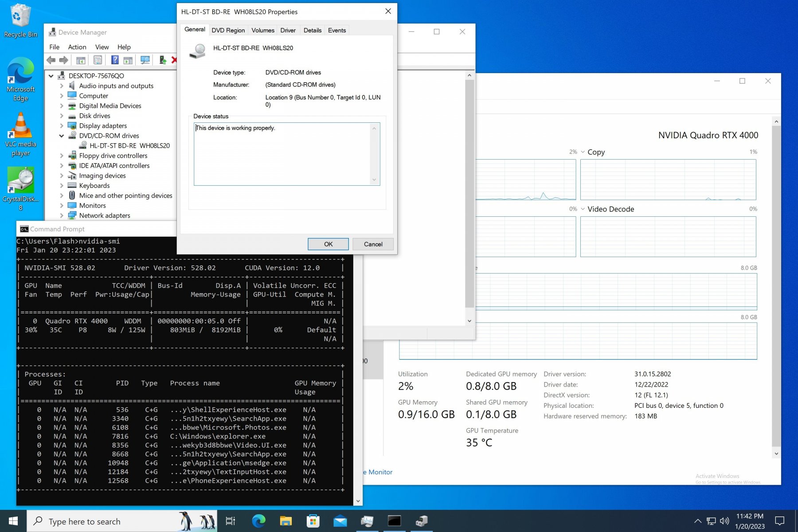Click the Properties icon in Device Manager toolbar
The height and width of the screenshot is (532, 798).
coord(98,60)
